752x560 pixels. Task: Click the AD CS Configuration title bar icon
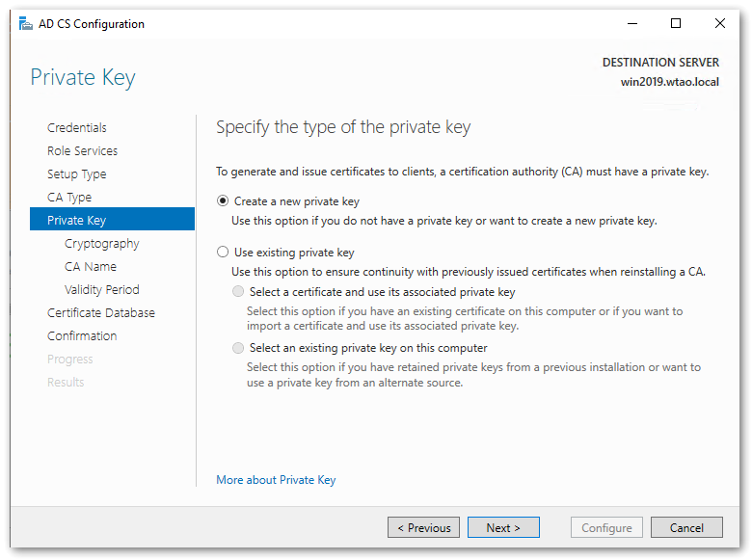(x=25, y=24)
